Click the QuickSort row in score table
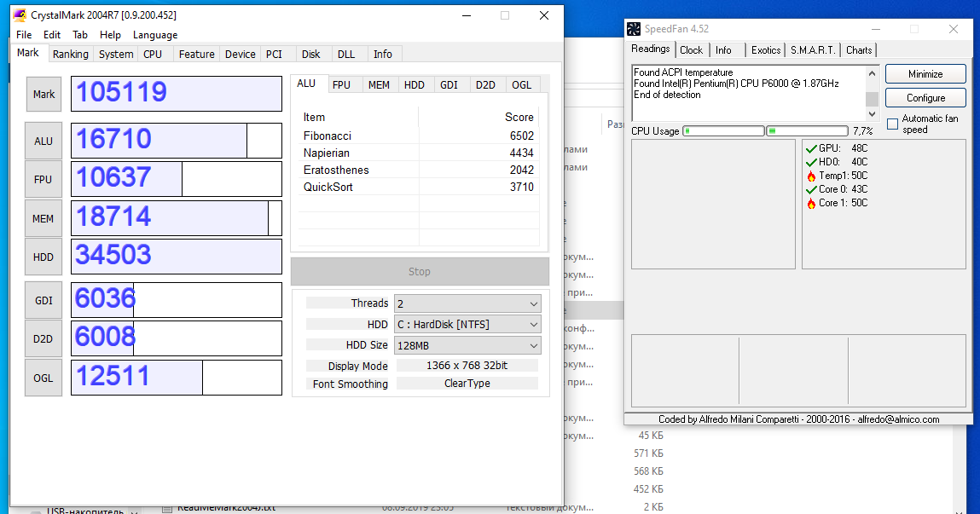980x514 pixels. click(x=419, y=188)
